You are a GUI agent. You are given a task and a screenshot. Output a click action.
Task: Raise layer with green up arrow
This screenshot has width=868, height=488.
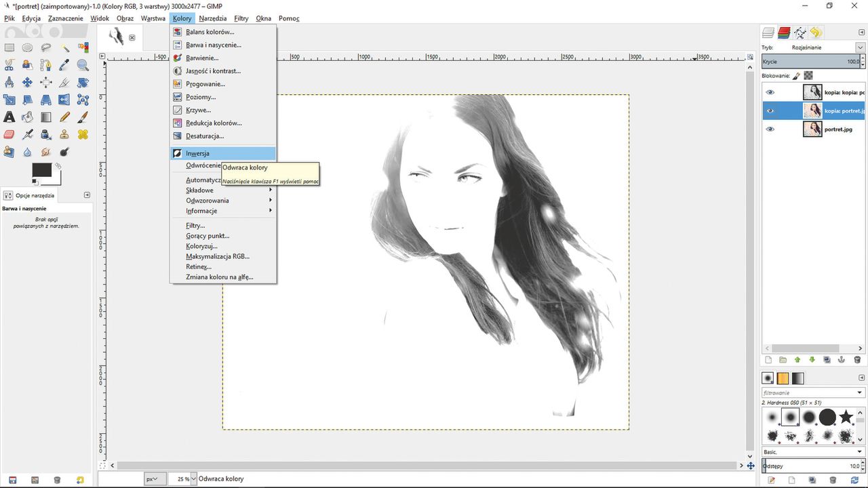pyautogui.click(x=797, y=360)
